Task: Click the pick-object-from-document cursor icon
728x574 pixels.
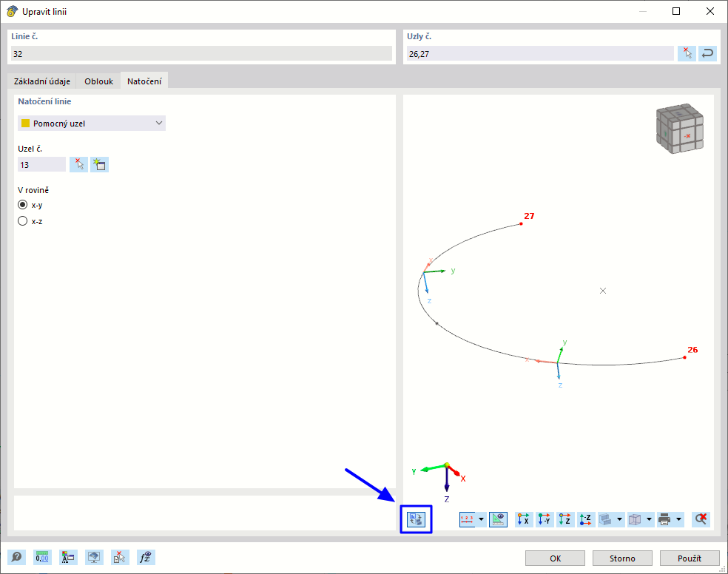Action: (x=120, y=557)
